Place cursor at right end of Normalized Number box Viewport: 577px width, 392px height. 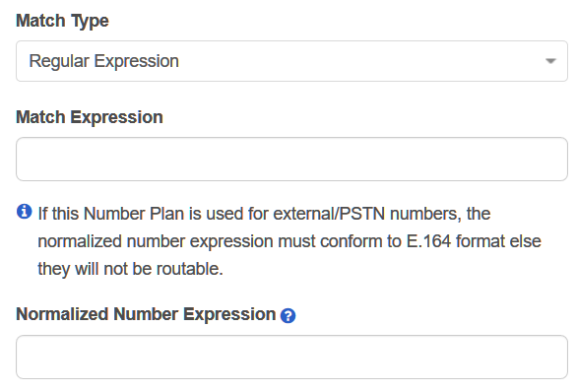click(x=561, y=357)
